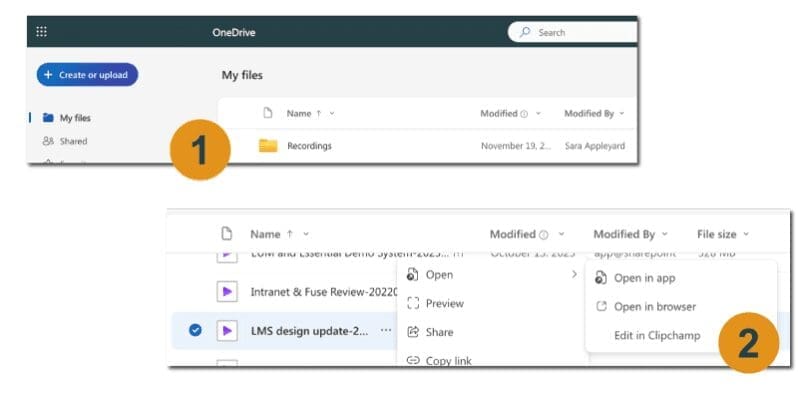Screen dimensions: 798x400
Task: Select Preview from the context menu
Action: tap(444, 303)
